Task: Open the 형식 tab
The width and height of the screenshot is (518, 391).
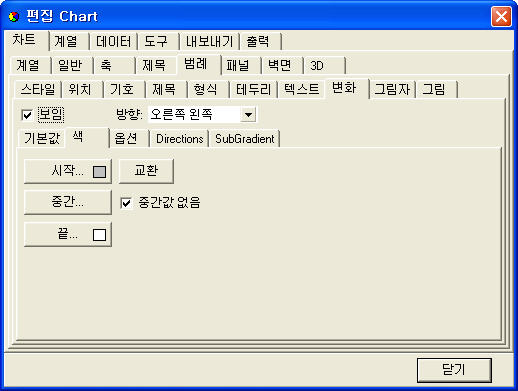Action: pyautogui.click(x=208, y=89)
